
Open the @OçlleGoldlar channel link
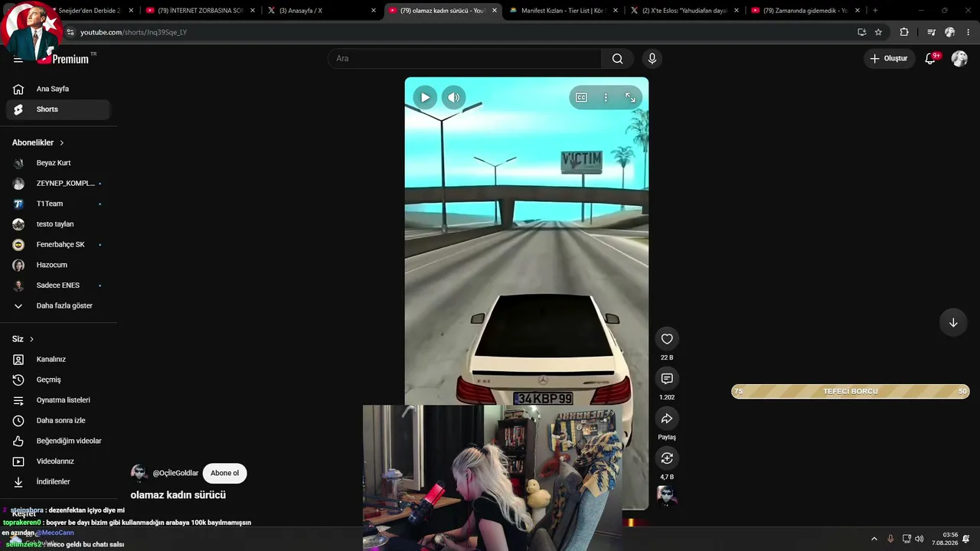(x=175, y=473)
